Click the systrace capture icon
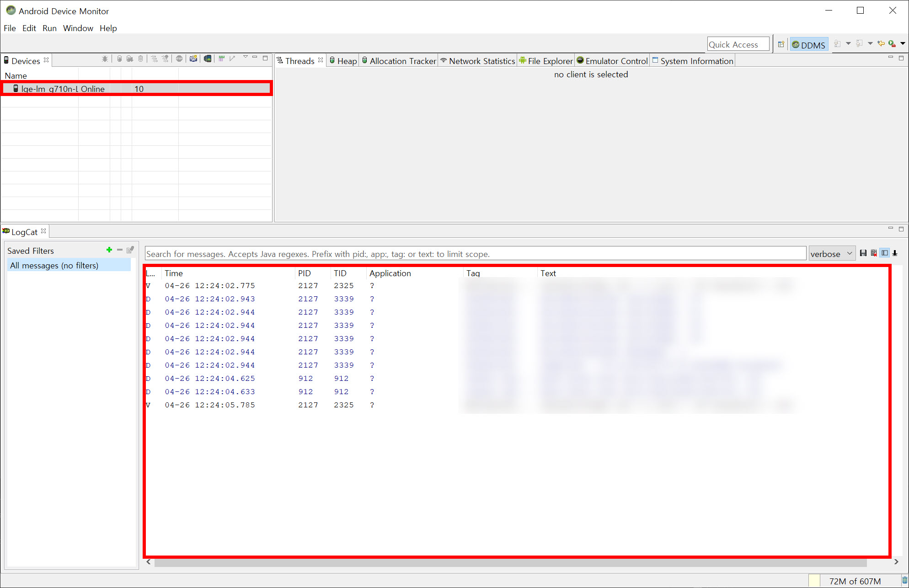909x588 pixels. coord(222,59)
